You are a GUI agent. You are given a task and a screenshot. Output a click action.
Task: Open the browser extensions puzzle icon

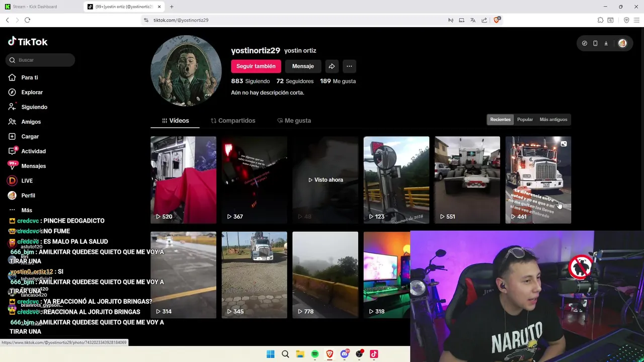coord(600,20)
